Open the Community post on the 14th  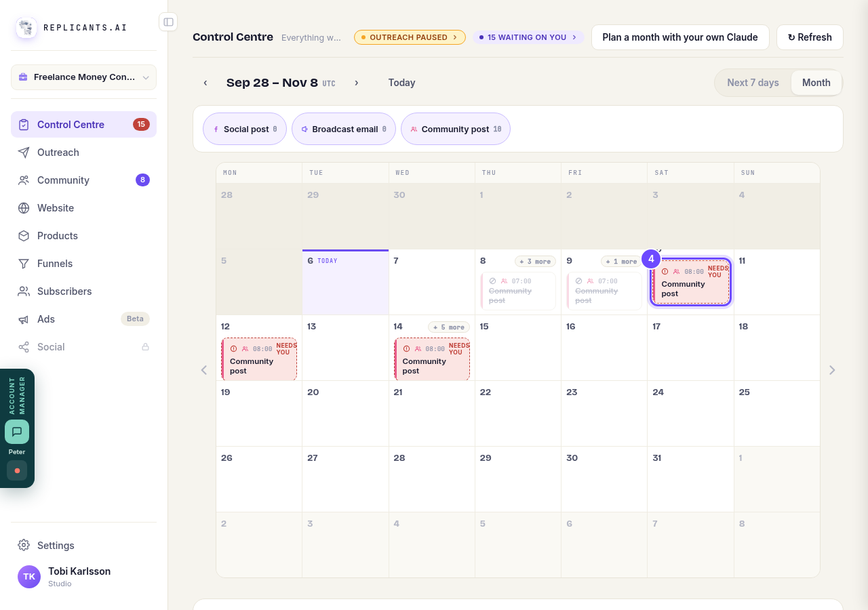coord(432,359)
